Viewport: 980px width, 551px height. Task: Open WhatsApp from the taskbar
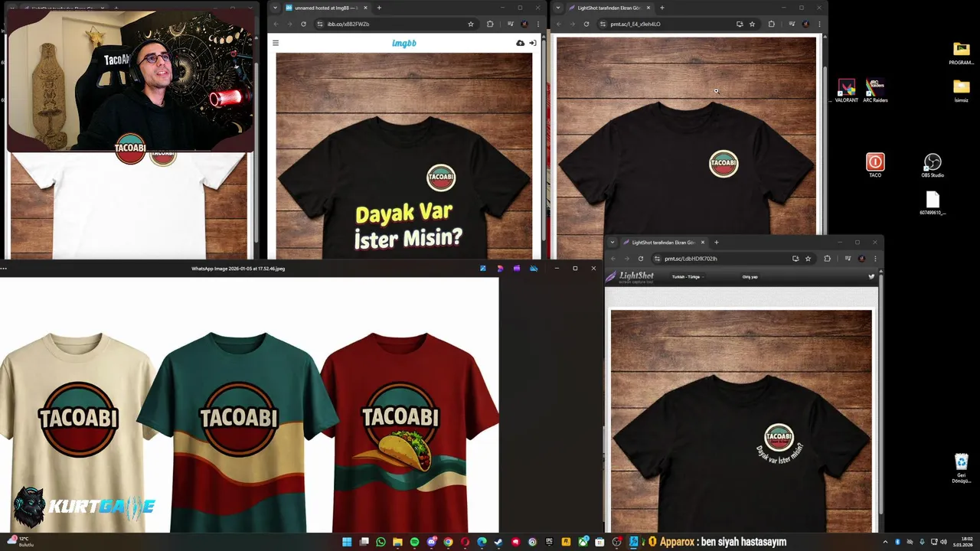(381, 542)
